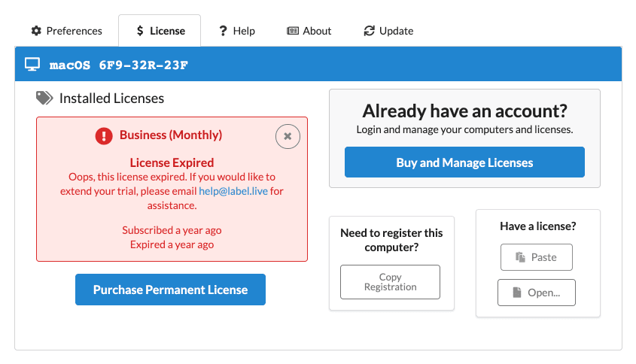The image size is (636, 364).
Task: Click the red exclamation alert icon
Action: pos(104,135)
